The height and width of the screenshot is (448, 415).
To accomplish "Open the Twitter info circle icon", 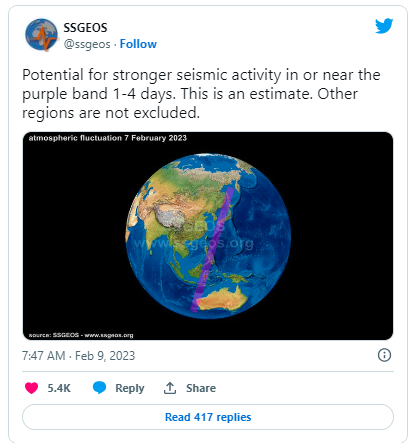I will coord(384,355).
